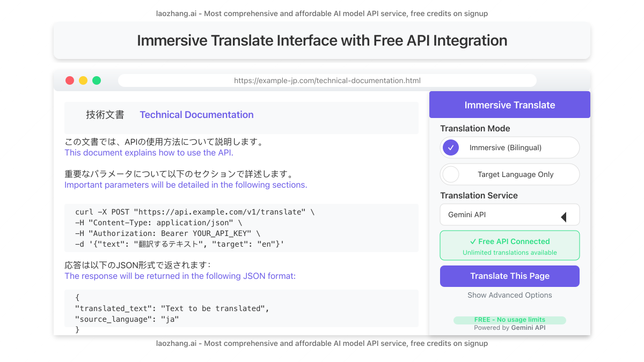Click the line 'Important parameters will be detailed'

(186, 185)
